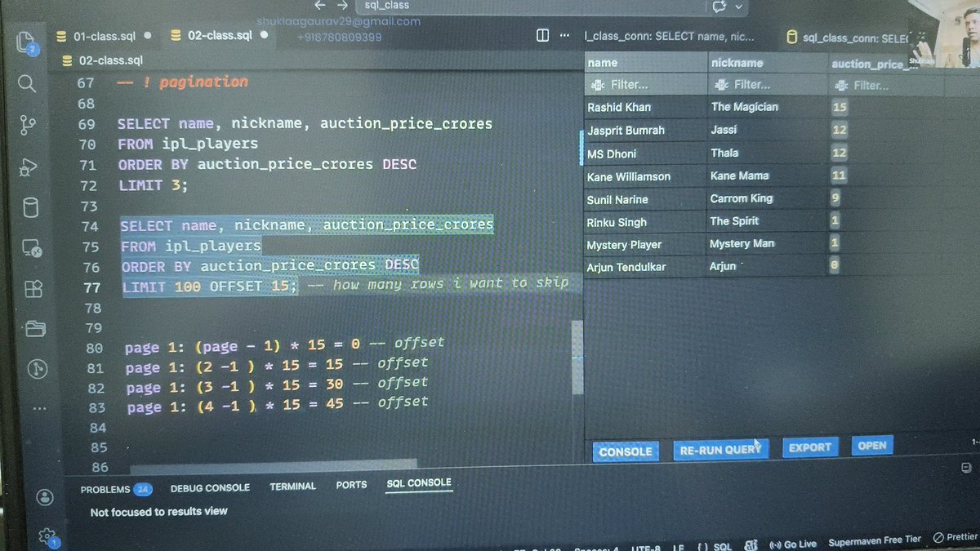Click the RE-RUN QUERY button

click(720, 449)
